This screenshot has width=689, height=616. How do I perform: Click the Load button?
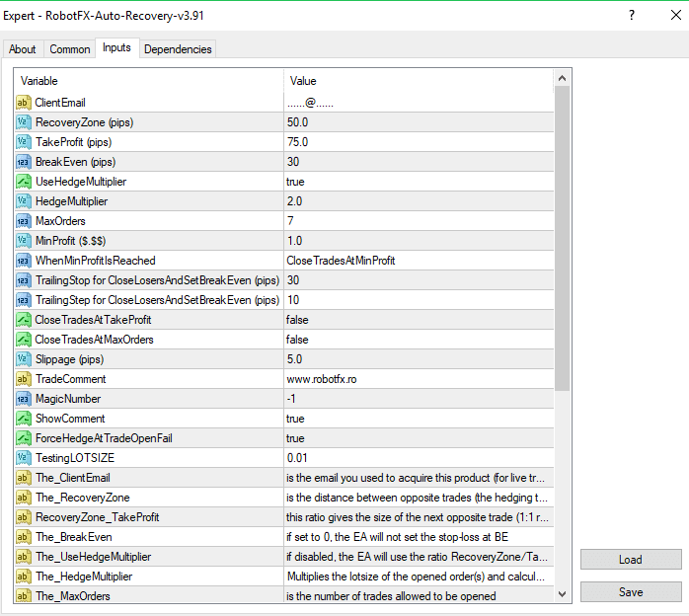(x=631, y=560)
